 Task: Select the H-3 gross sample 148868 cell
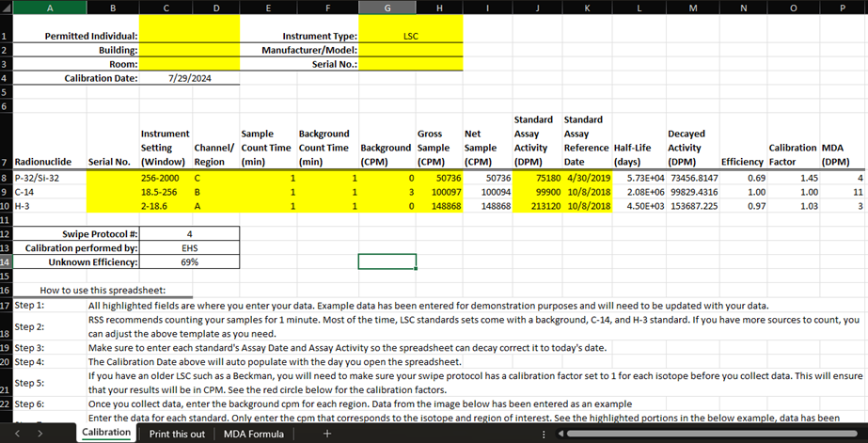(439, 205)
